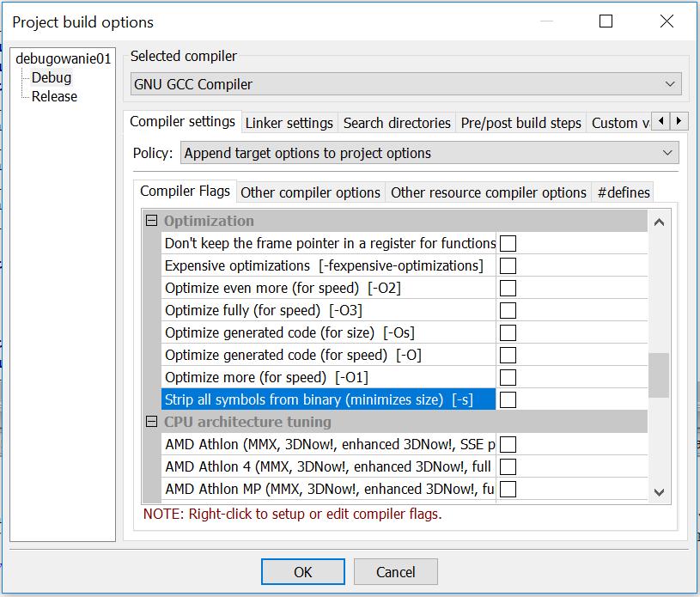
Task: Select the Optimize generated code for size row
Action: click(x=329, y=332)
